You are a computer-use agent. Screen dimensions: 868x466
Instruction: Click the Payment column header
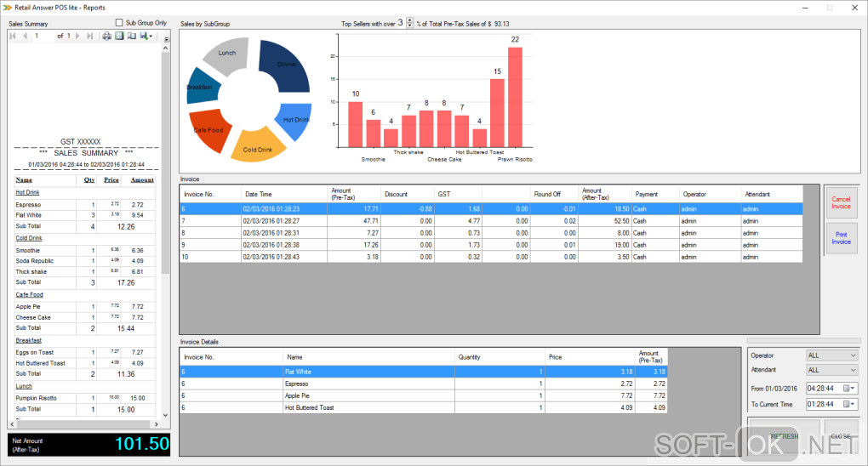pos(655,194)
